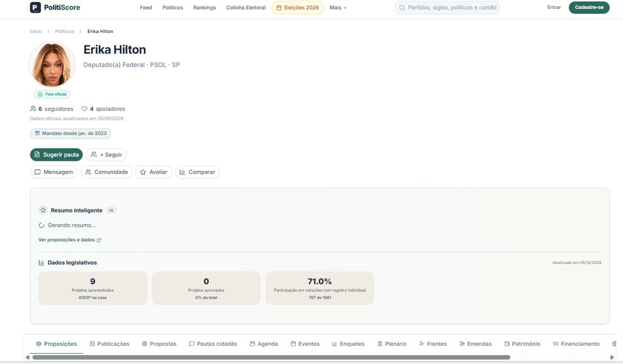Open the Pautas cidadãs tab
This screenshot has width=623, height=364.
click(213, 344)
